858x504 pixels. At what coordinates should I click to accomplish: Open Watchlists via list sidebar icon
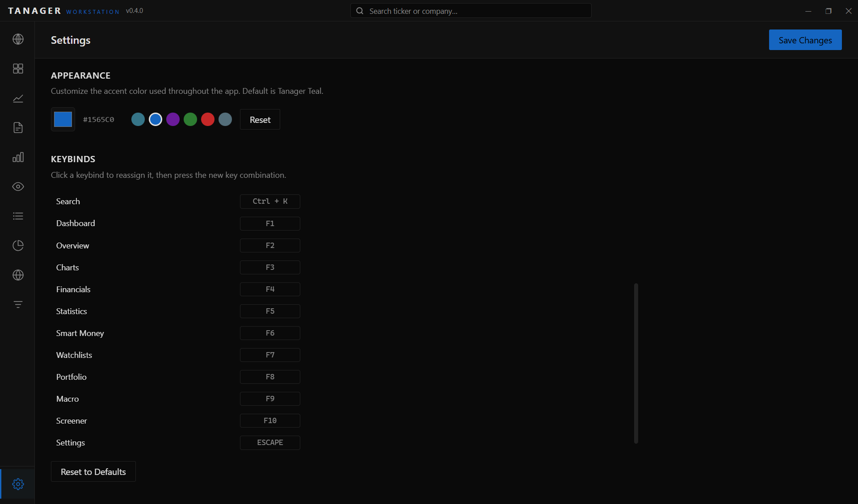coord(18,216)
